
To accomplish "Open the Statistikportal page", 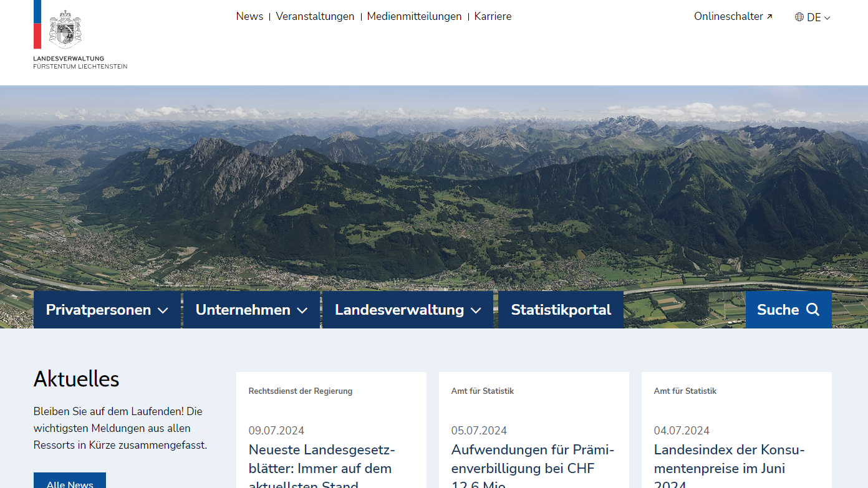I will click(561, 309).
